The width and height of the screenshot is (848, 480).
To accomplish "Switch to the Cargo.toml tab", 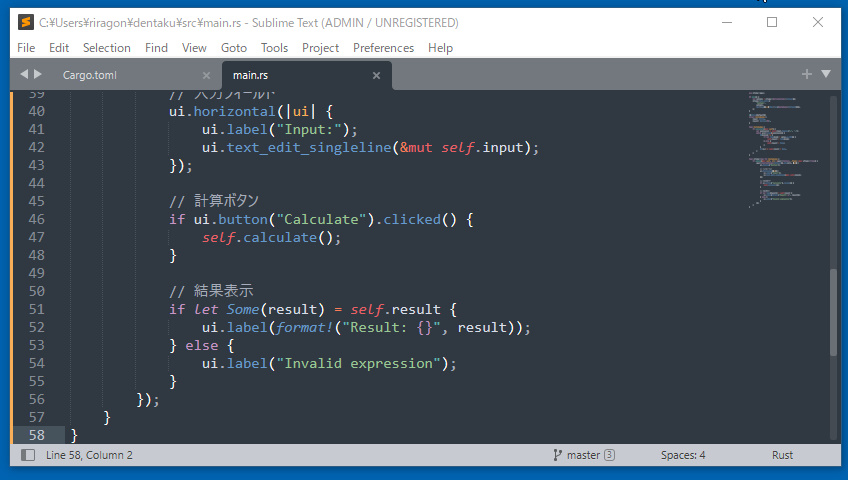I will click(x=91, y=75).
